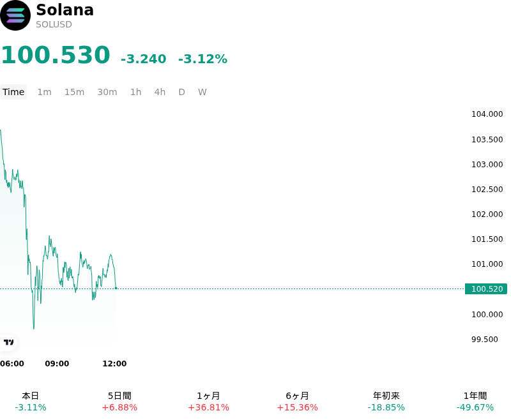Click the SOLUSD ticker symbol
This screenshot has width=511, height=420.
pos(54,25)
